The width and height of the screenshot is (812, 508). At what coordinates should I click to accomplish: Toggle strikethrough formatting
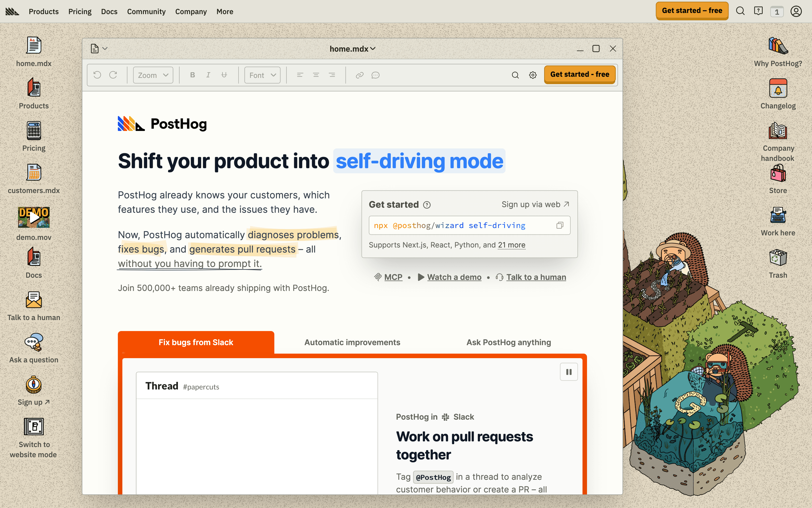click(224, 75)
